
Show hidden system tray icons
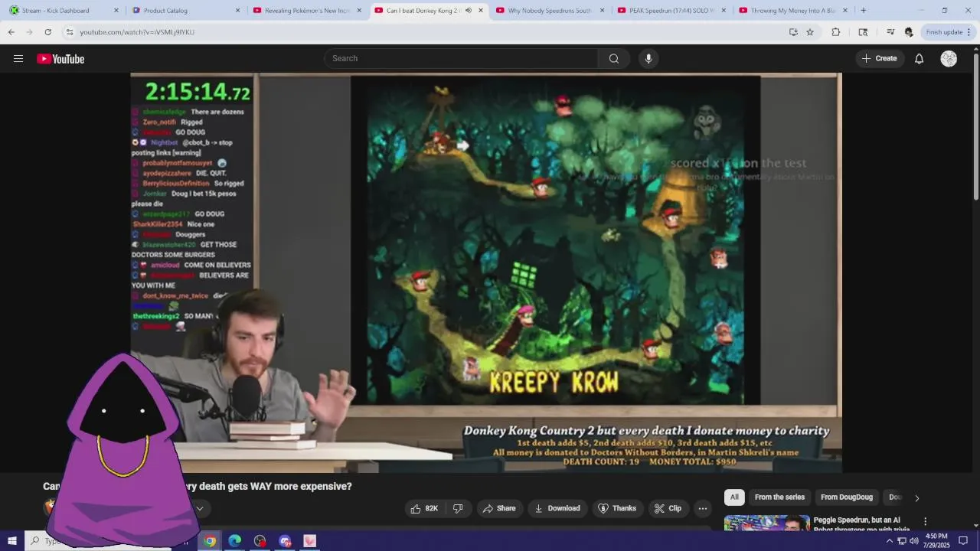pyautogui.click(x=889, y=541)
